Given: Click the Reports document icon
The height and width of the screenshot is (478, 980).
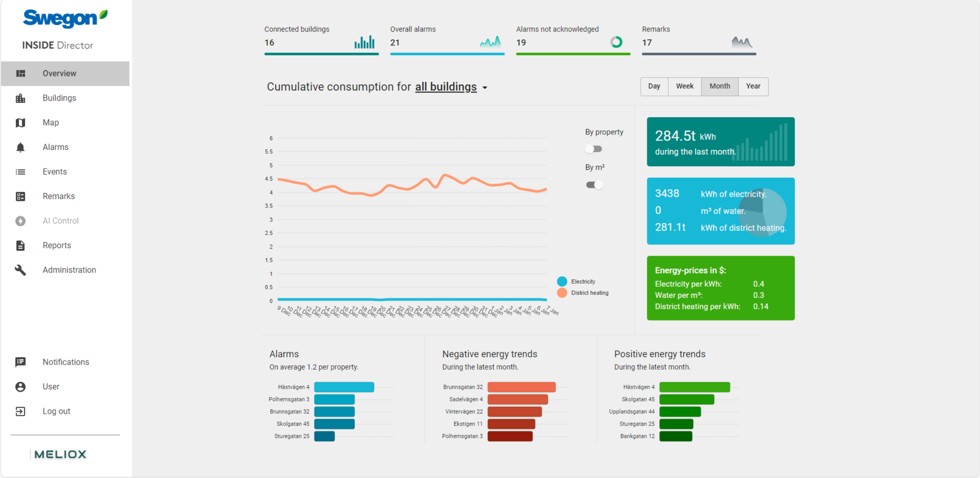Looking at the screenshot, I should click(x=20, y=245).
